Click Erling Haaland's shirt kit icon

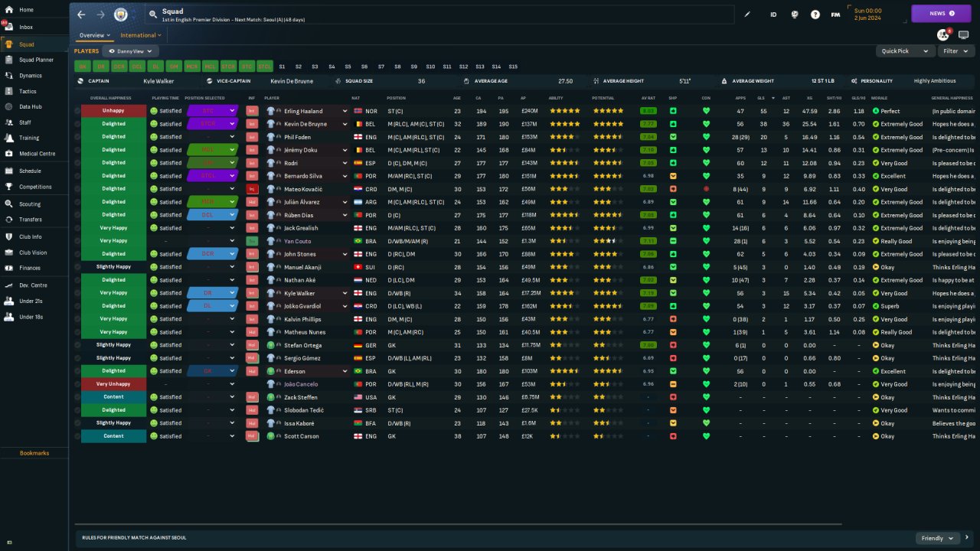pos(270,111)
